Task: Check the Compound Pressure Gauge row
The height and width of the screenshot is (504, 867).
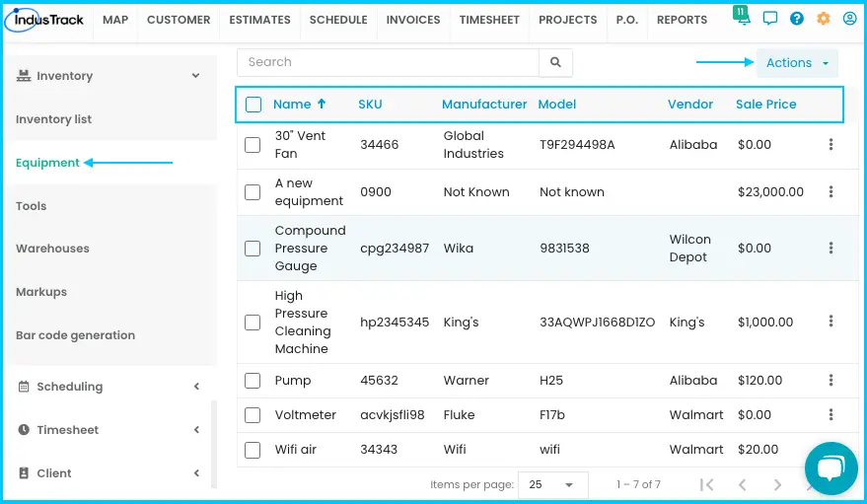Action: tap(253, 249)
